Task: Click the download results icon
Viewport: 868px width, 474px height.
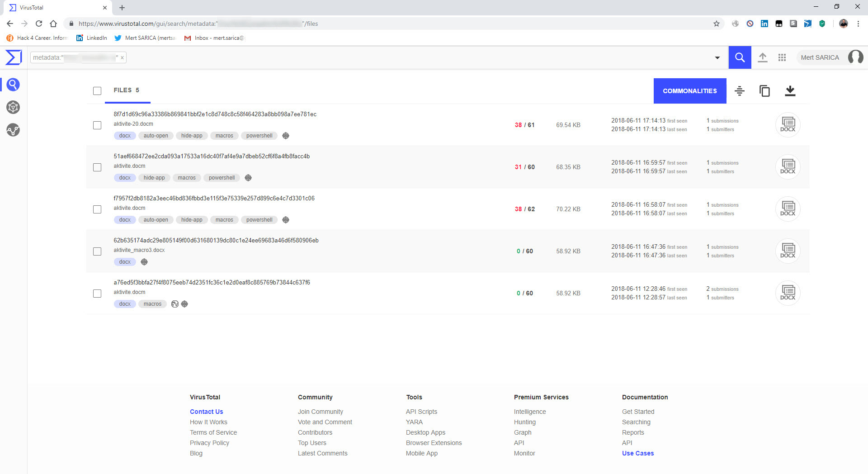Action: pyautogui.click(x=790, y=91)
